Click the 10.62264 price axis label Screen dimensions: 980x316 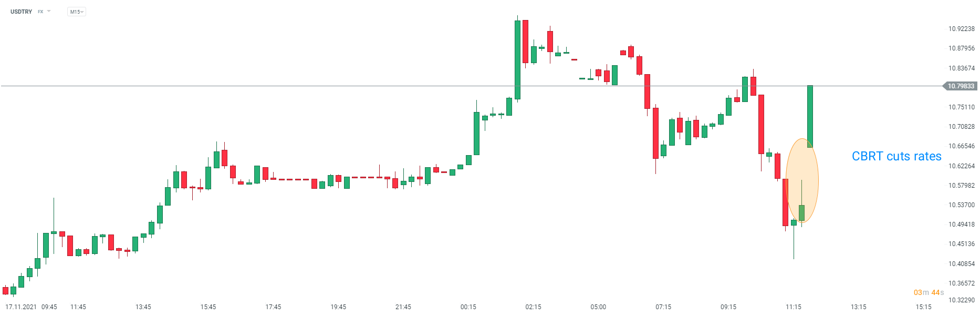[961, 166]
